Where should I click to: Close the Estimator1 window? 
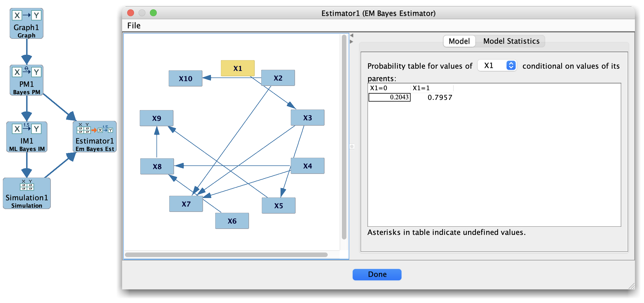[x=131, y=13]
